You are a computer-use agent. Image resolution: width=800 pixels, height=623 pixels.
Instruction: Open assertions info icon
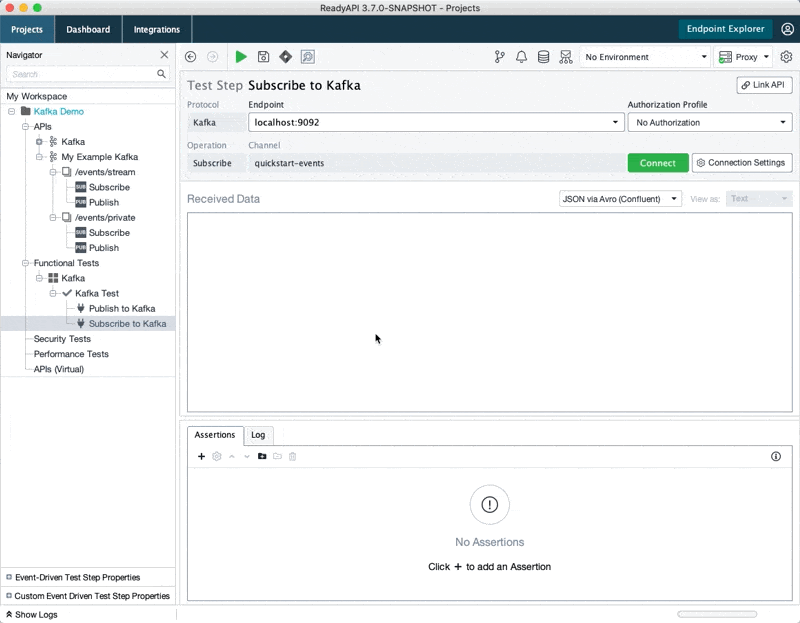[776, 456]
